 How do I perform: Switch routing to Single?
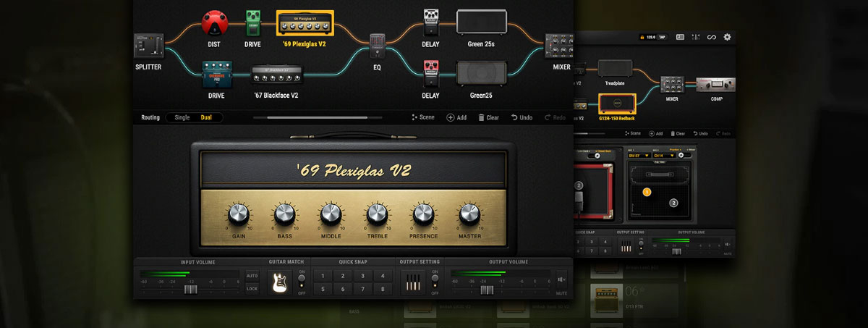[x=182, y=117]
